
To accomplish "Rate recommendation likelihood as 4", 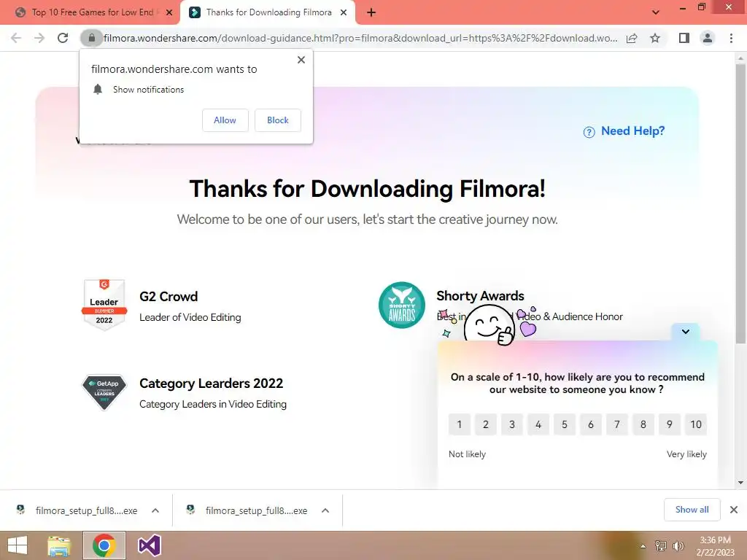I will point(538,424).
